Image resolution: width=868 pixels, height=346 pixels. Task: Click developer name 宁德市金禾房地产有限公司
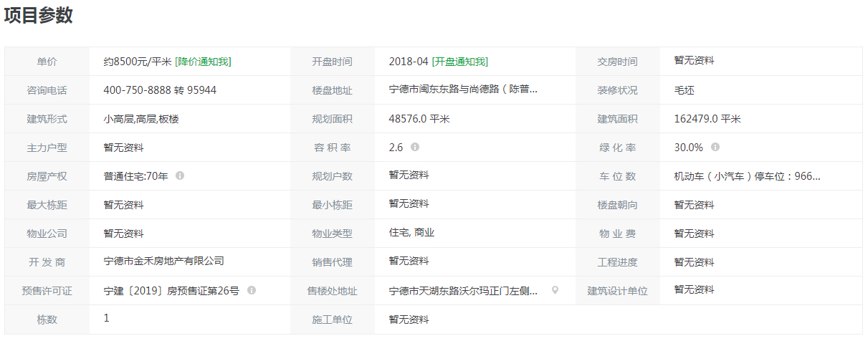coord(163,261)
